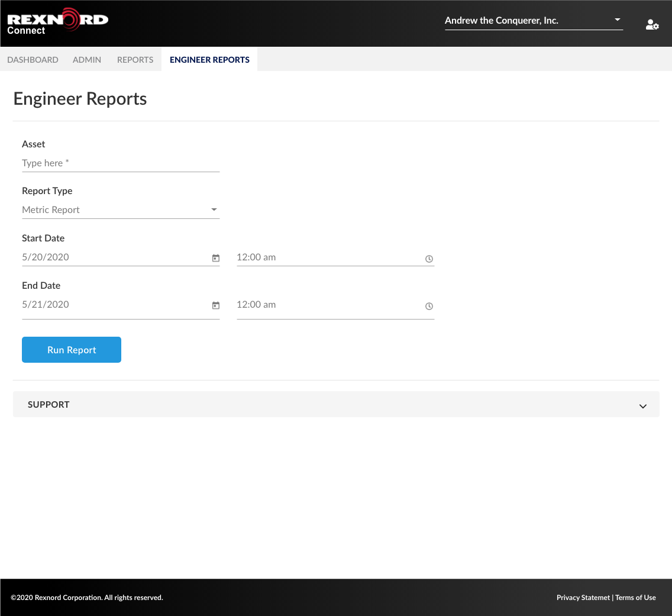Expand the SUPPORT section
The image size is (672, 616).
[x=336, y=404]
